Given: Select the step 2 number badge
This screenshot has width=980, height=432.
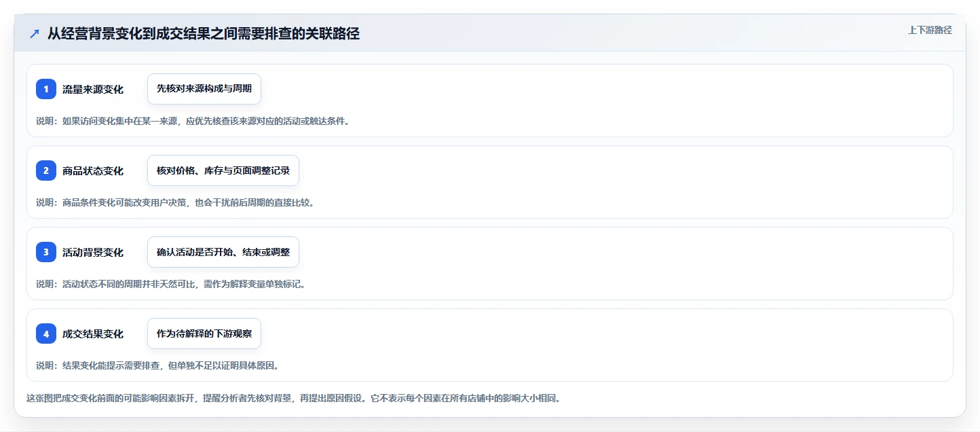Looking at the screenshot, I should click(46, 170).
